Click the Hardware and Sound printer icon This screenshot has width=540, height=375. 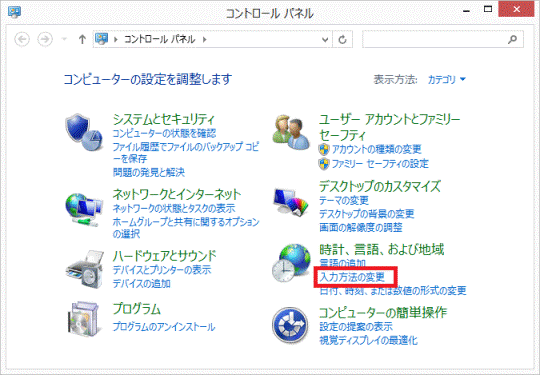[x=85, y=270]
